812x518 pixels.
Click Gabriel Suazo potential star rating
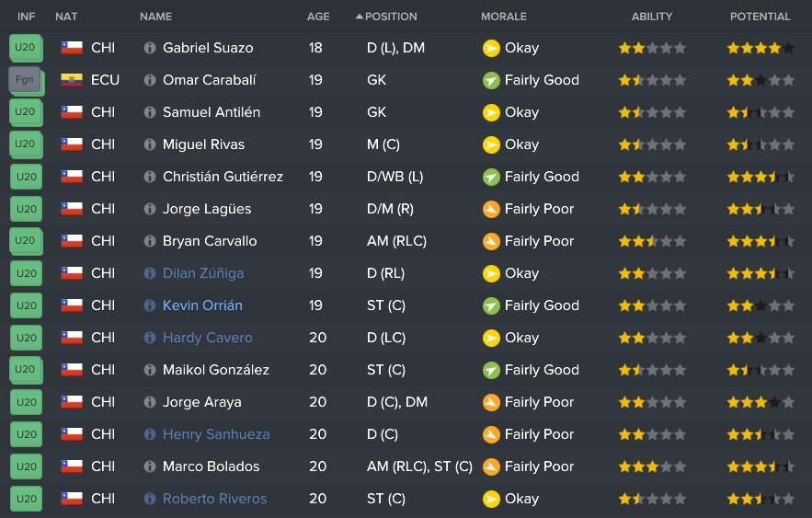(x=761, y=49)
